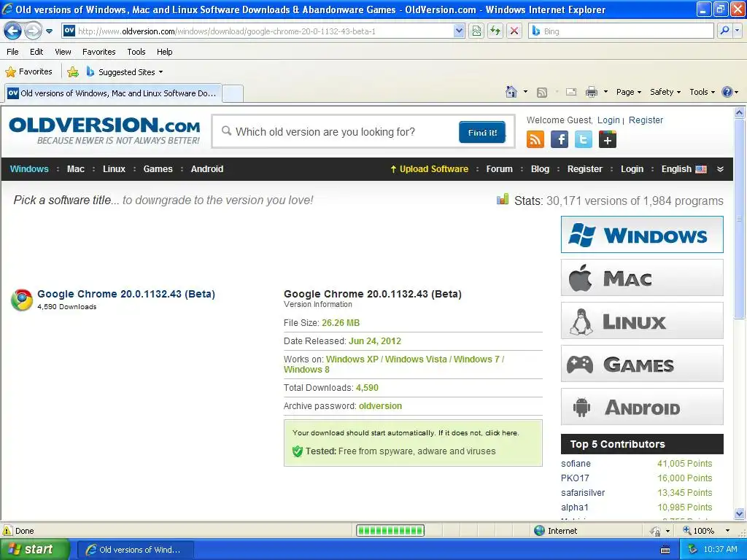
Task: Click the Google Chrome logo icon
Action: pyautogui.click(x=22, y=300)
